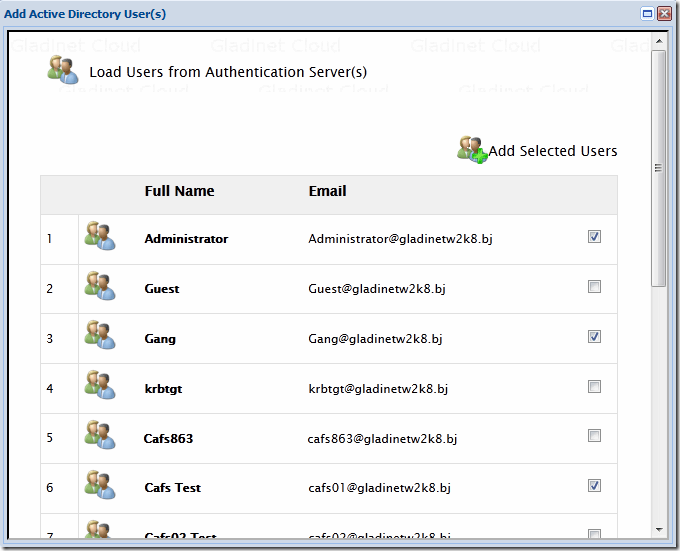This screenshot has width=680, height=551.
Task: Click the Add Selected Users icon
Action: click(x=472, y=150)
